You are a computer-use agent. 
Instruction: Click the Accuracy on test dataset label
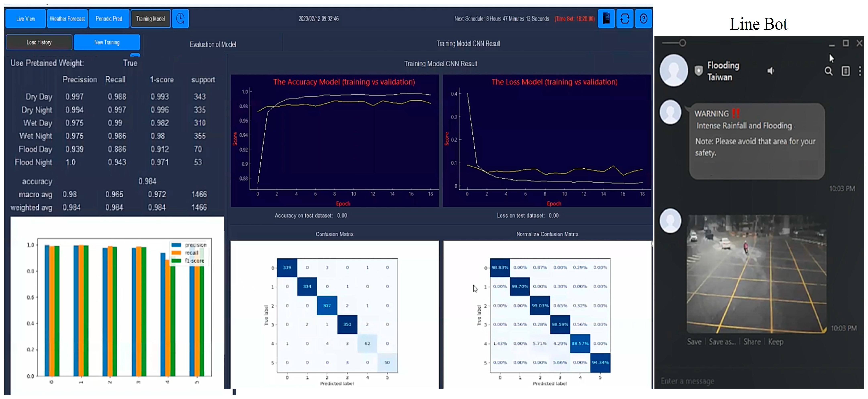[x=304, y=215]
